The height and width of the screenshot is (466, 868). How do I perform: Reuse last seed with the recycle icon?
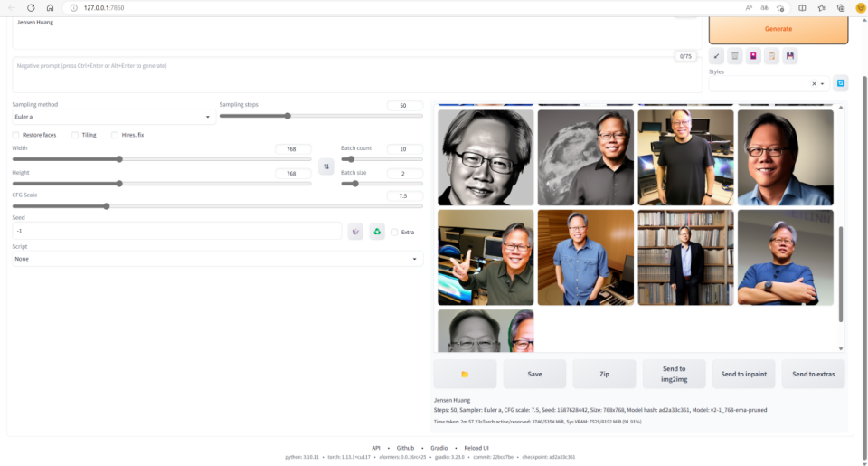377,232
